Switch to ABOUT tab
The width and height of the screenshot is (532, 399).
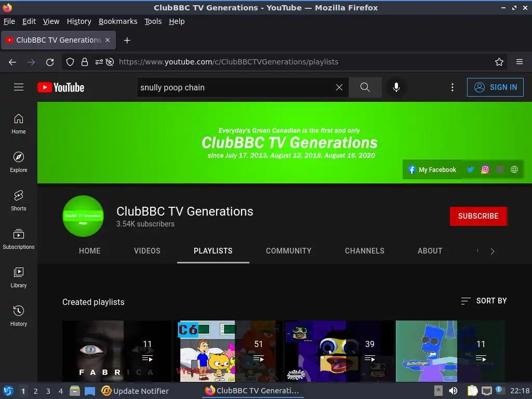pos(430,251)
